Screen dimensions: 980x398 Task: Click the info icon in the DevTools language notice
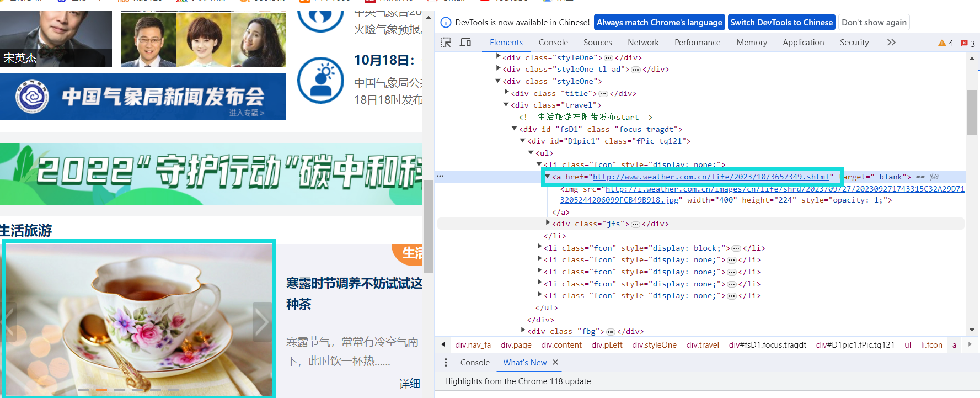point(446,23)
